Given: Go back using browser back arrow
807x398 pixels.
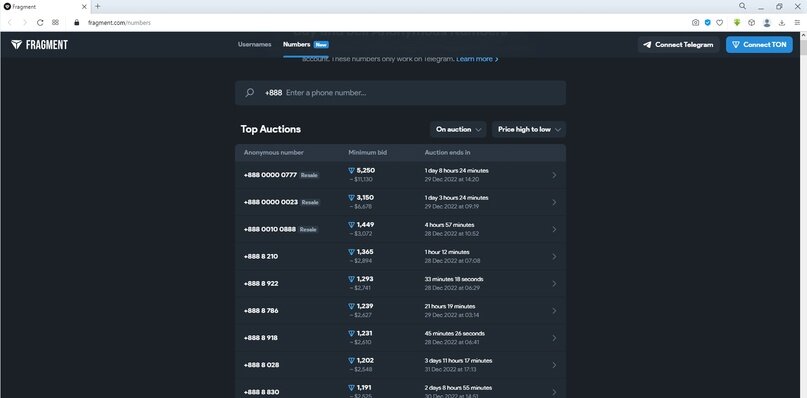Looking at the screenshot, I should [10, 23].
